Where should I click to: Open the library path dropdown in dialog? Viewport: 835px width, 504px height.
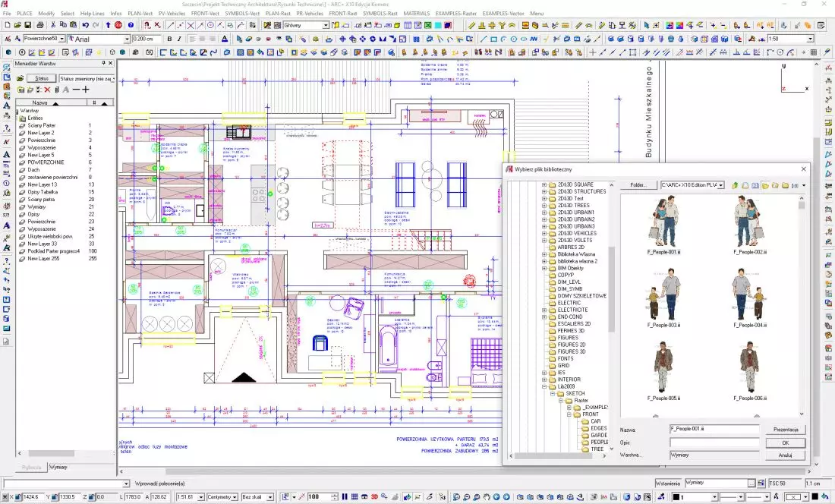[x=720, y=185]
